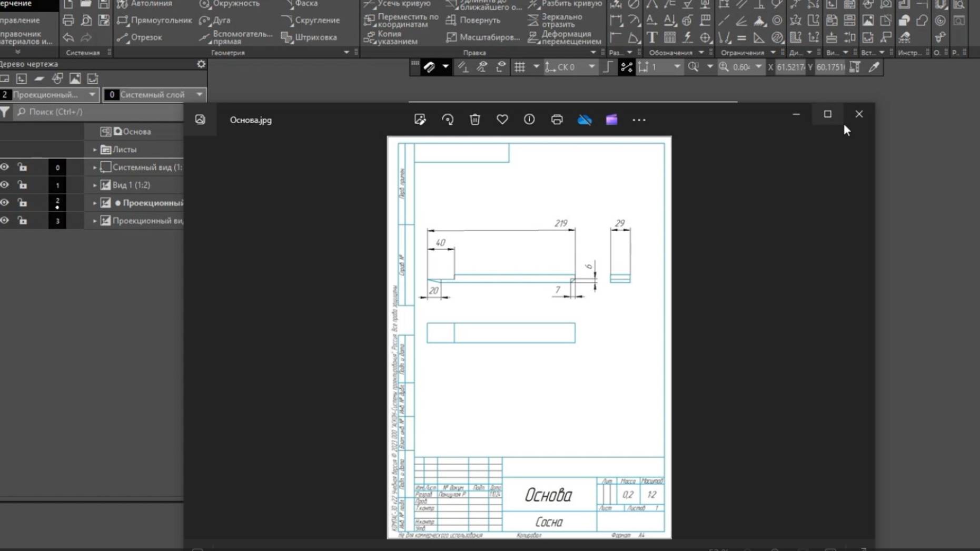Select the Автолиния tool
Image resolution: width=980 pixels, height=551 pixels.
tap(144, 4)
